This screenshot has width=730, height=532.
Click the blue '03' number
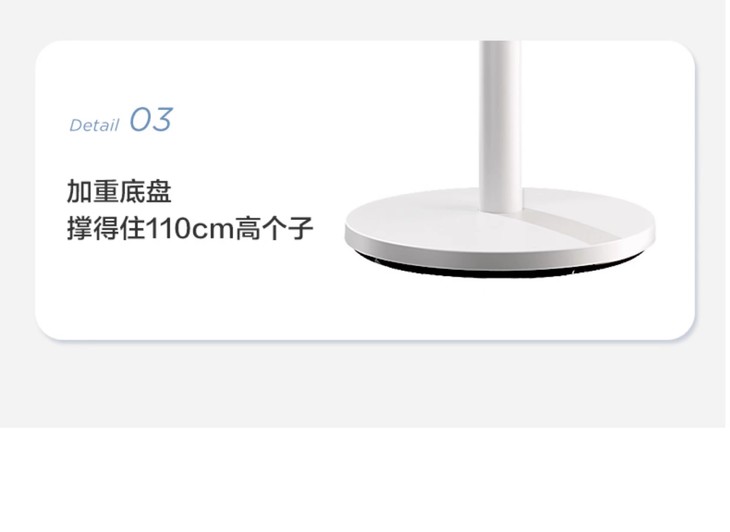tap(151, 120)
